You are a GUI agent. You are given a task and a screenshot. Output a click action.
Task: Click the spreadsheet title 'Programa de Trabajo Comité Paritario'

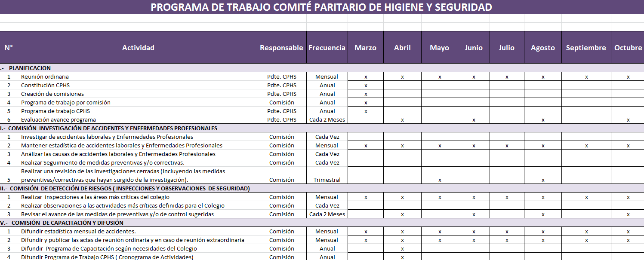point(321,7)
